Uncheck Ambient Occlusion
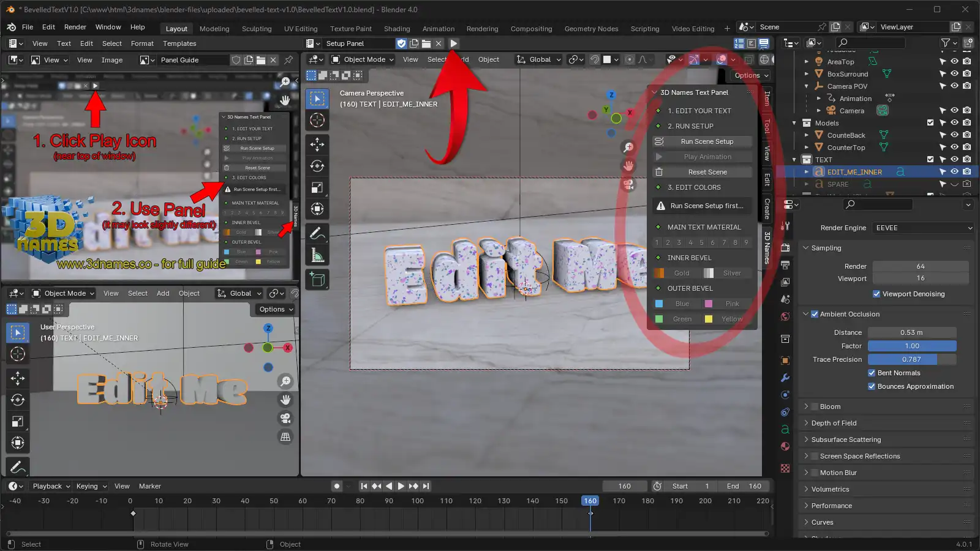 click(x=815, y=314)
